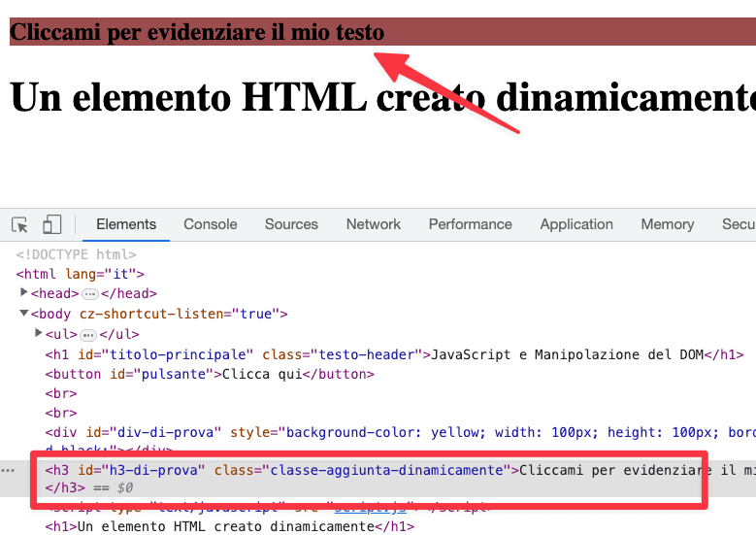Image resolution: width=756 pixels, height=535 pixels.
Task: Click the 'Un elemento HTML creato dinamicamente' page heading
Action: coord(382,97)
